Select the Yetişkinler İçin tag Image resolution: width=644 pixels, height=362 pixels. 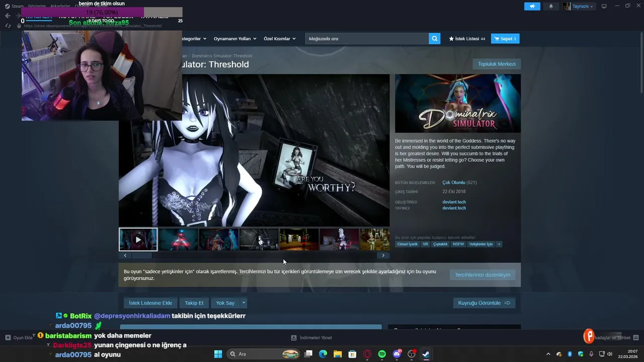[x=480, y=244]
